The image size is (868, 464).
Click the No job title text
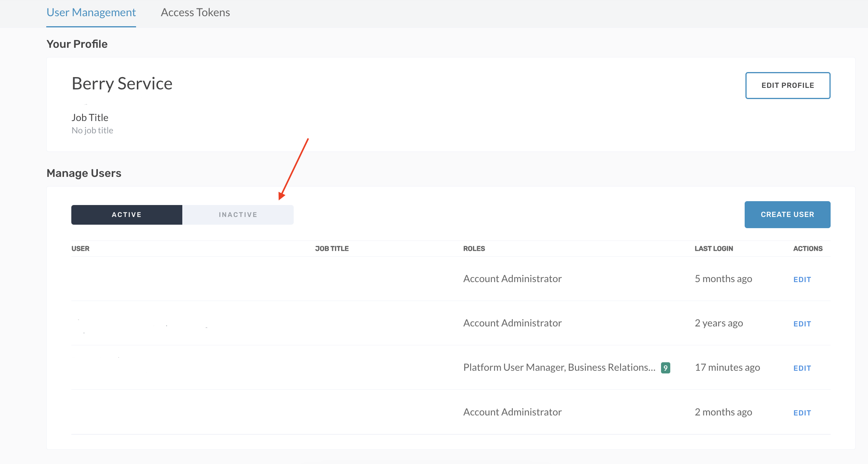click(x=92, y=130)
